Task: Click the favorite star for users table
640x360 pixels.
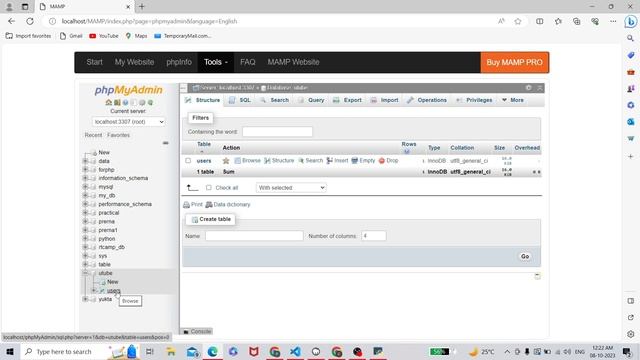Action: [226, 161]
